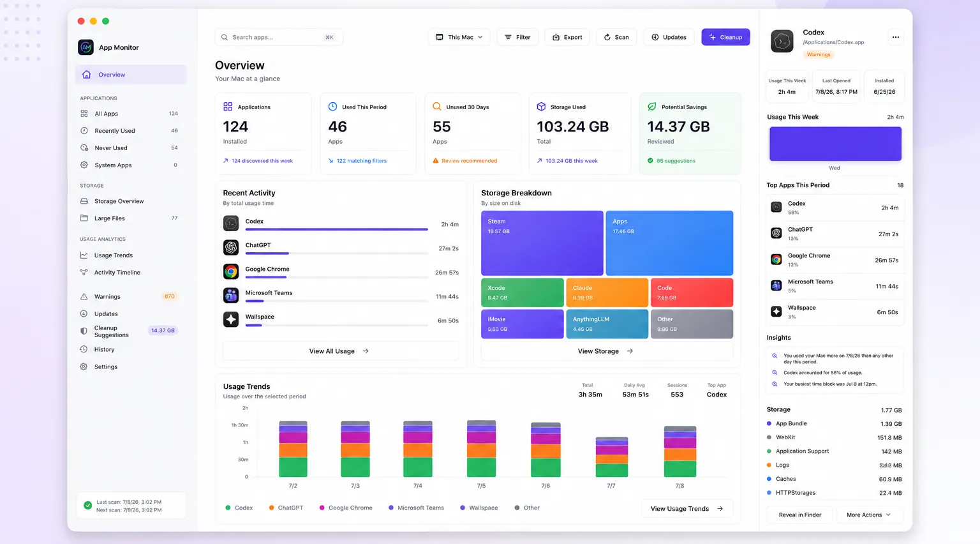Click the History clock icon
This screenshot has height=544, width=980.
tap(84, 350)
